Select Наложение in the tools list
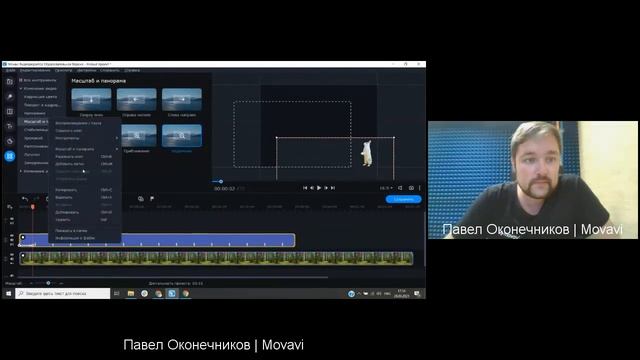640x360 pixels. [35, 113]
